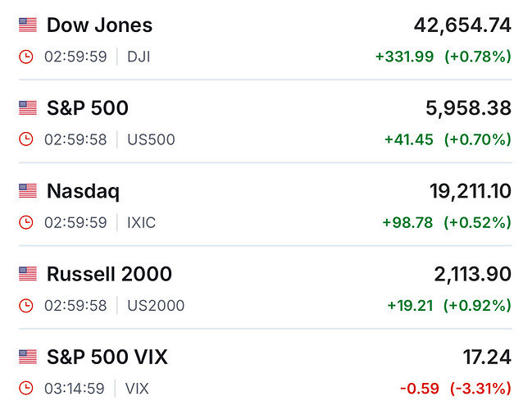Click the Nasdaq price 19,211.10
532x410 pixels.
point(470,192)
